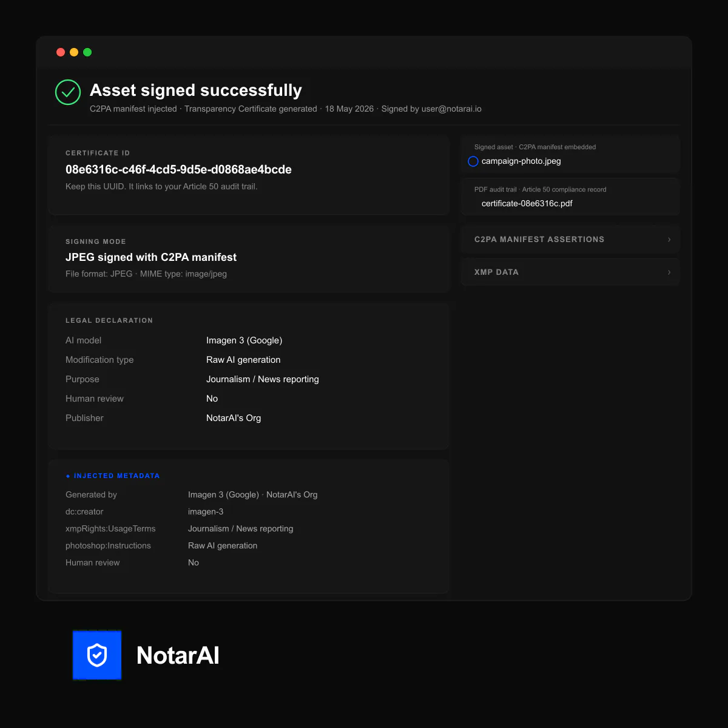Click photoshop:Instructions value "Raw AI generation"
The image size is (728, 728).
click(x=223, y=545)
